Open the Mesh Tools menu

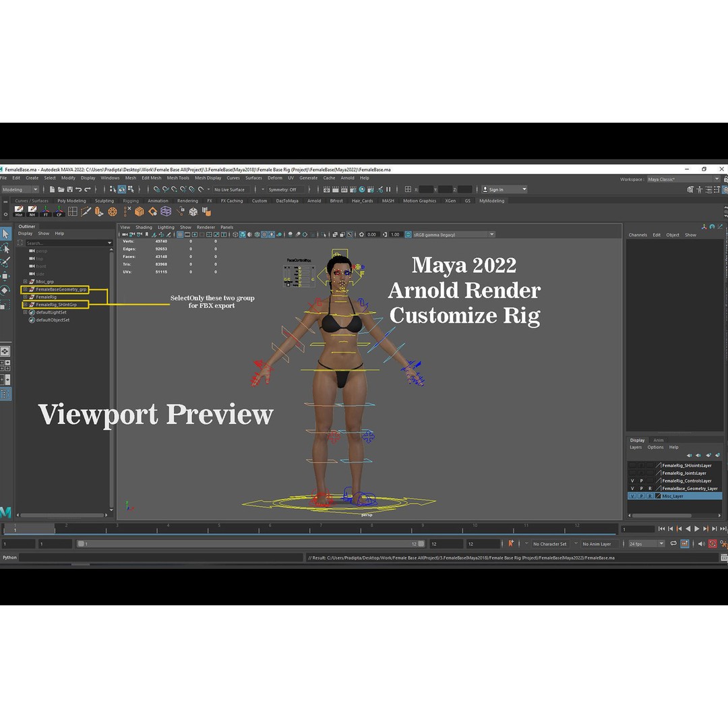[x=178, y=178]
